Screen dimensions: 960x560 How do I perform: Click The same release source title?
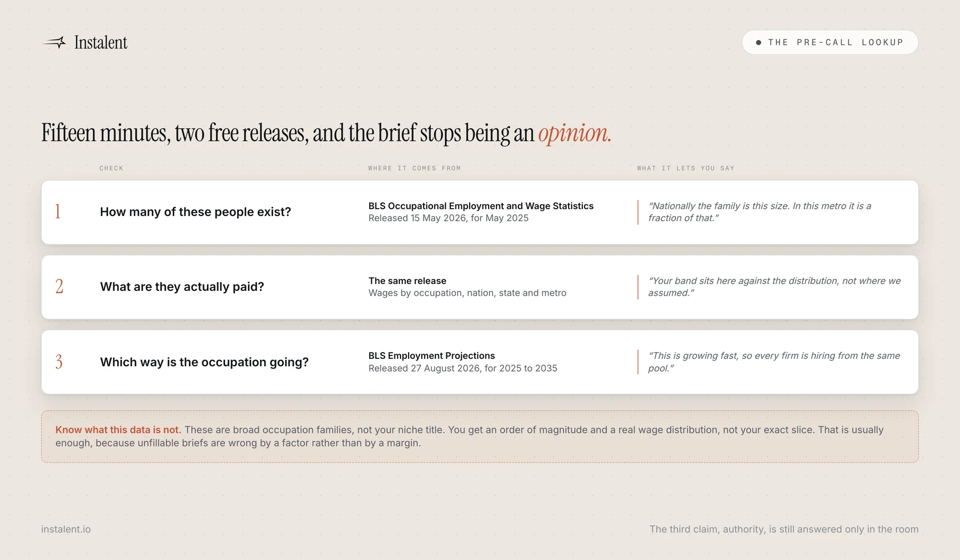click(x=407, y=281)
